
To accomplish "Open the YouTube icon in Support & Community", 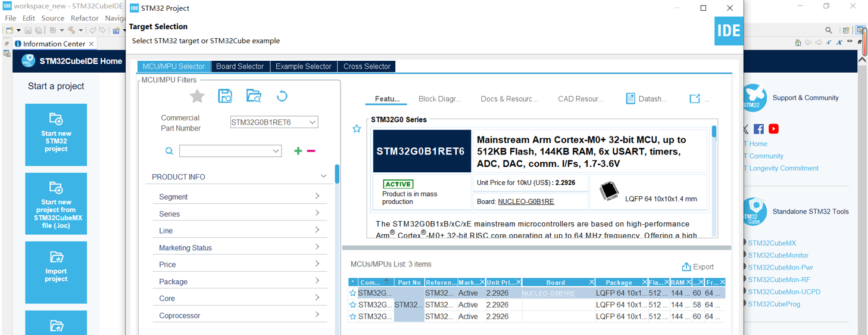I will click(x=773, y=129).
